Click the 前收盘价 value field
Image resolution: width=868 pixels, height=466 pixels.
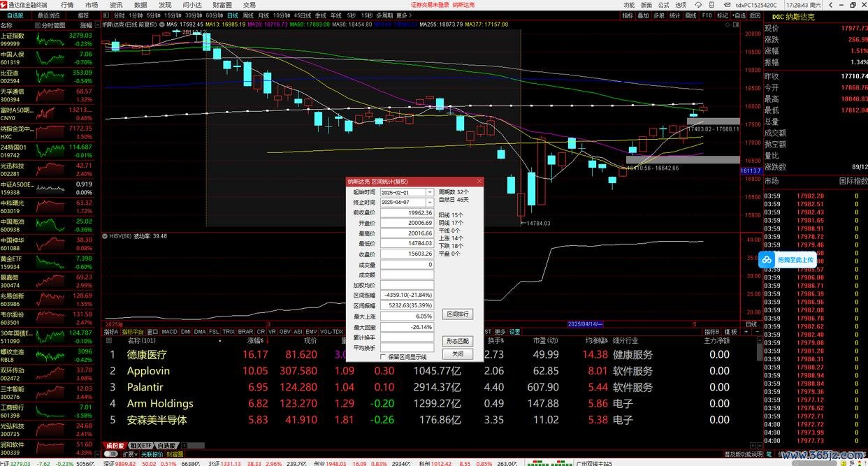(407, 212)
